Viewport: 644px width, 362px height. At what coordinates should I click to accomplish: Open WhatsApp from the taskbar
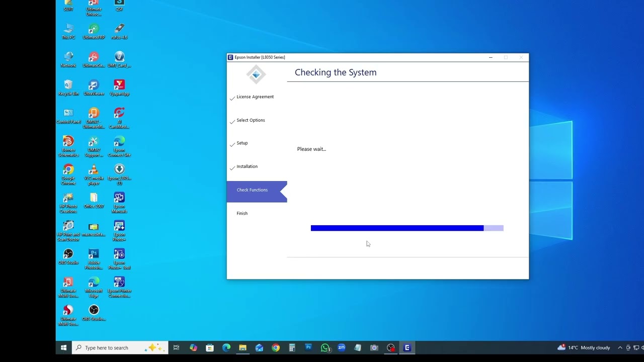(326, 347)
